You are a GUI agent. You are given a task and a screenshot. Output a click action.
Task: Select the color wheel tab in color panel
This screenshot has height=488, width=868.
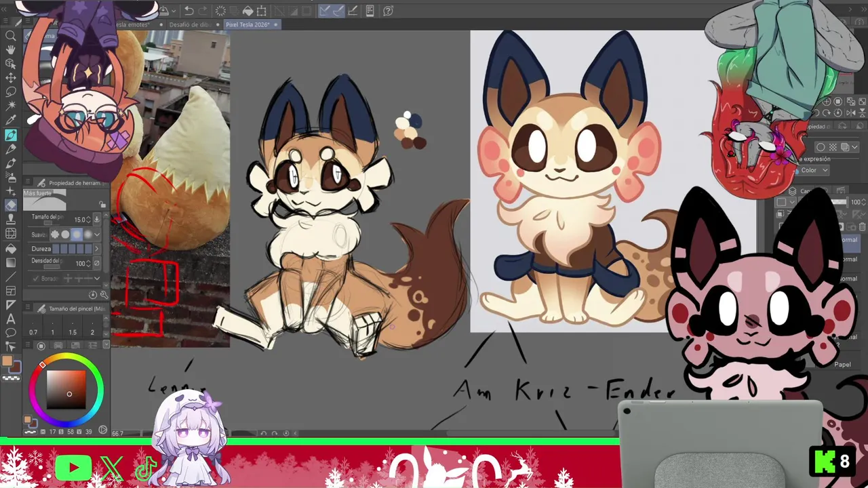tap(41, 345)
